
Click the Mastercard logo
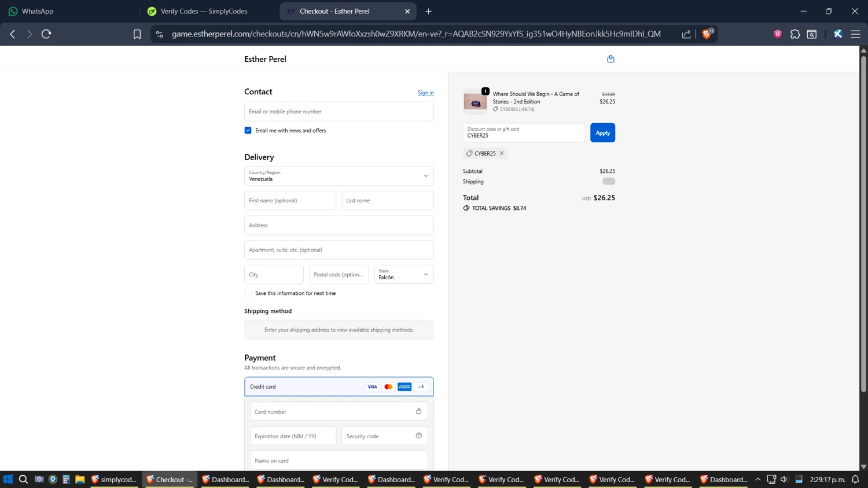(388, 387)
